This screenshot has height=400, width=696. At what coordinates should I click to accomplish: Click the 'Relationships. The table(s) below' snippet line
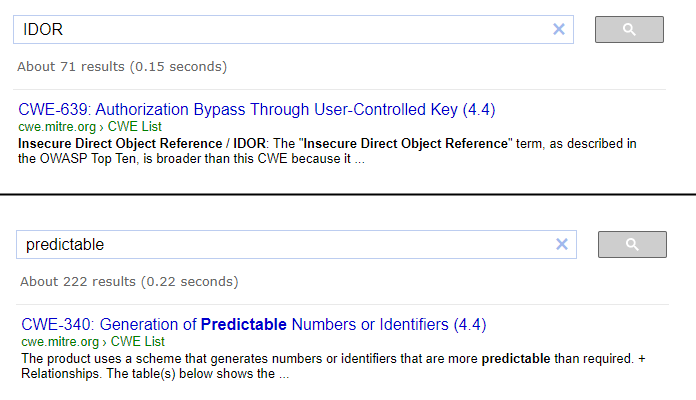coord(155,374)
